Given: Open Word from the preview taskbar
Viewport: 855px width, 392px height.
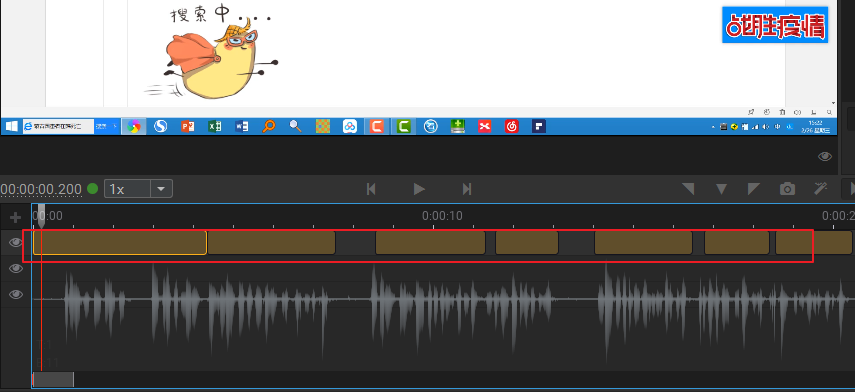Looking at the screenshot, I should (x=242, y=126).
